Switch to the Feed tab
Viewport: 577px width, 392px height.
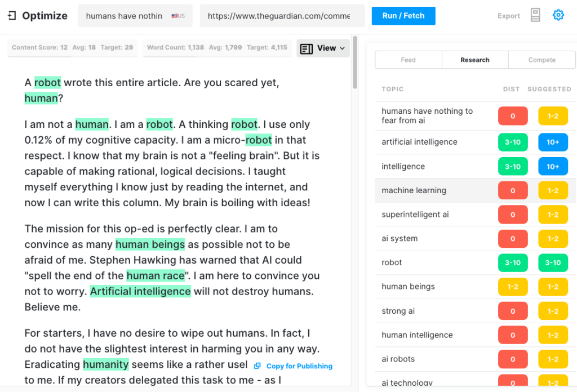408,60
